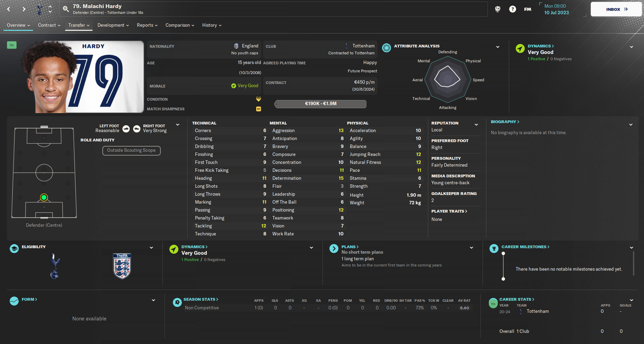Open the Reports tab menu

[x=147, y=25]
